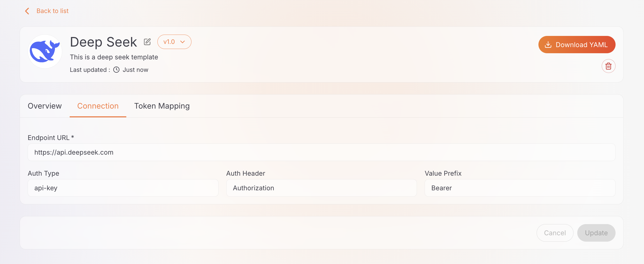
Task: Click the Auth Header field
Action: click(321, 188)
